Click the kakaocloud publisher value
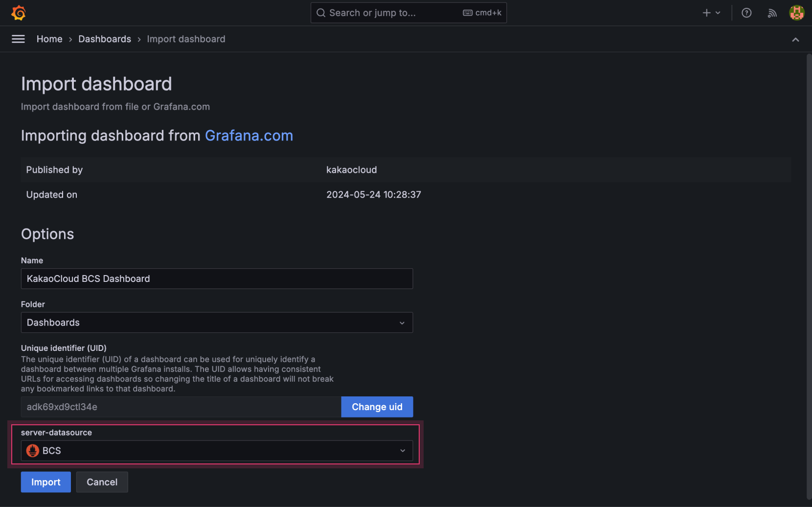Viewport: 812px width, 507px height. pos(352,170)
